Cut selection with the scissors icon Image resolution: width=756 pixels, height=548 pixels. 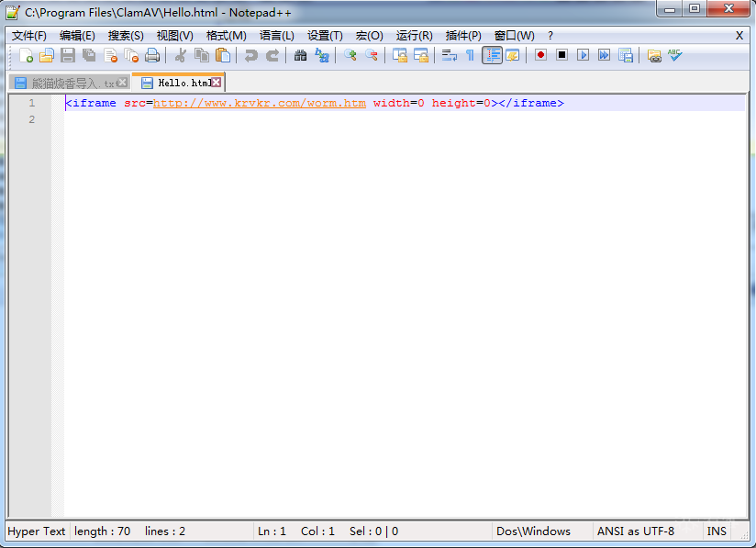(181, 55)
